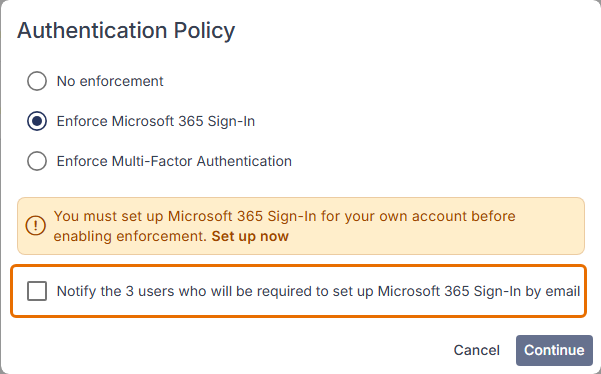The image size is (601, 374).
Task: Open the Set up now link
Action: click(x=250, y=236)
